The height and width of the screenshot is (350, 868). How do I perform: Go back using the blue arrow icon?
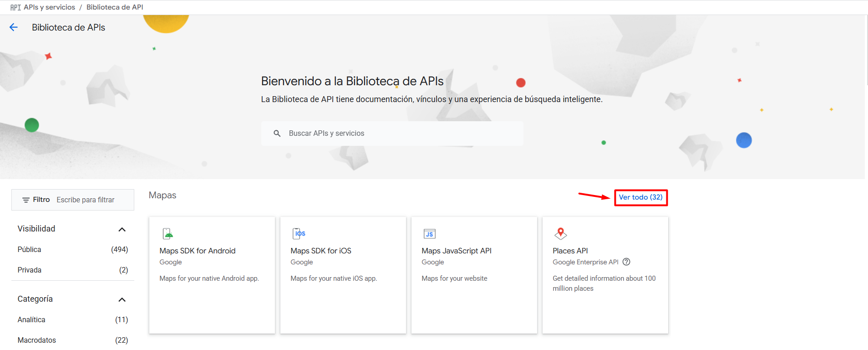click(14, 27)
